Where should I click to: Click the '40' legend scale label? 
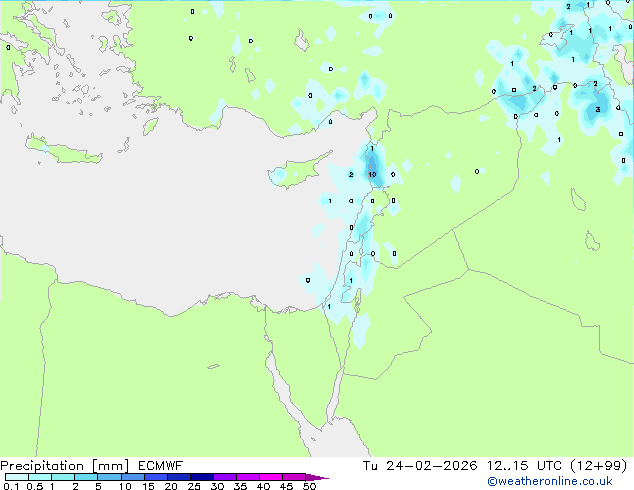[263, 486]
